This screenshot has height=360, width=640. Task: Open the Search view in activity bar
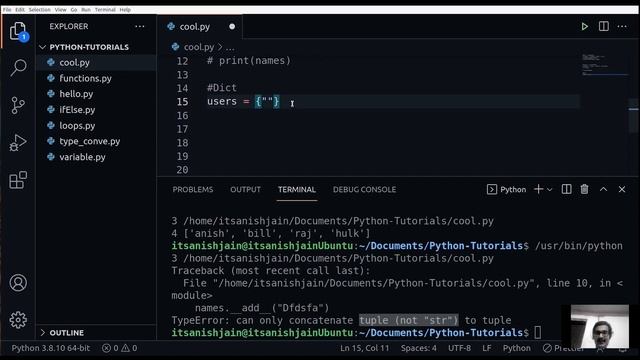point(18,68)
